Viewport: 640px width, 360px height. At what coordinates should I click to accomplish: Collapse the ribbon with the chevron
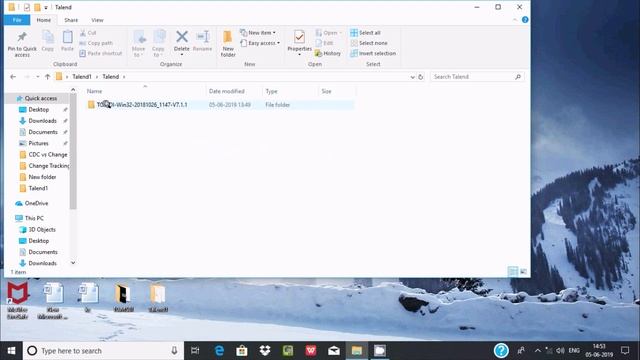[515, 20]
